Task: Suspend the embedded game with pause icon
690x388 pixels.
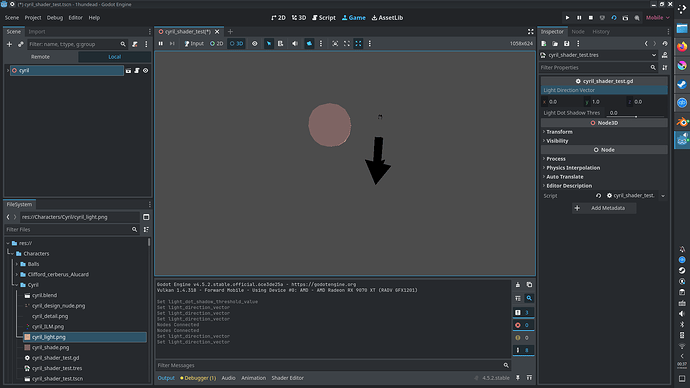Action: pyautogui.click(x=161, y=44)
